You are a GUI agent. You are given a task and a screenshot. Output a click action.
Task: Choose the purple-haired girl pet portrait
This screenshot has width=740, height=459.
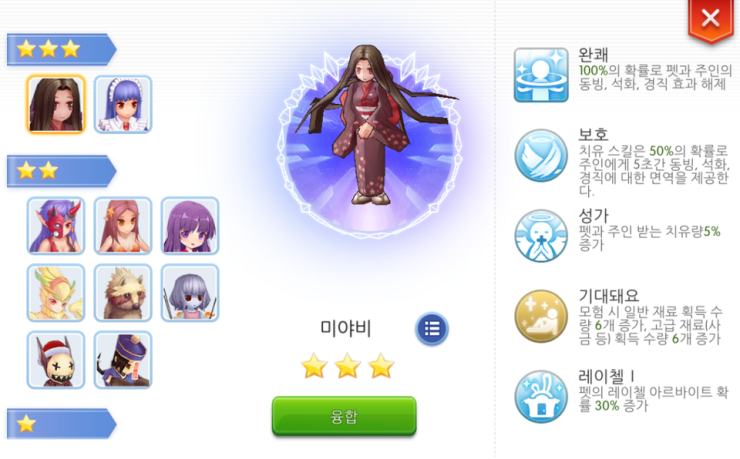190,226
